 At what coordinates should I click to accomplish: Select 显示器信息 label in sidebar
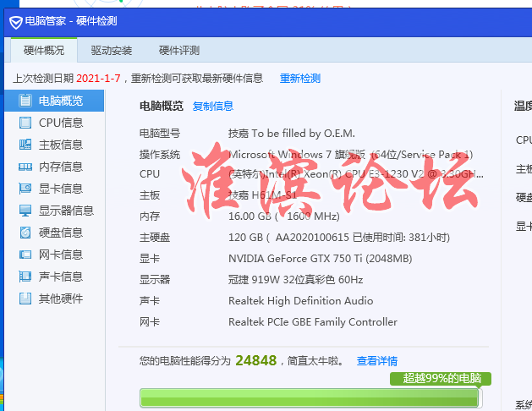[66, 211]
